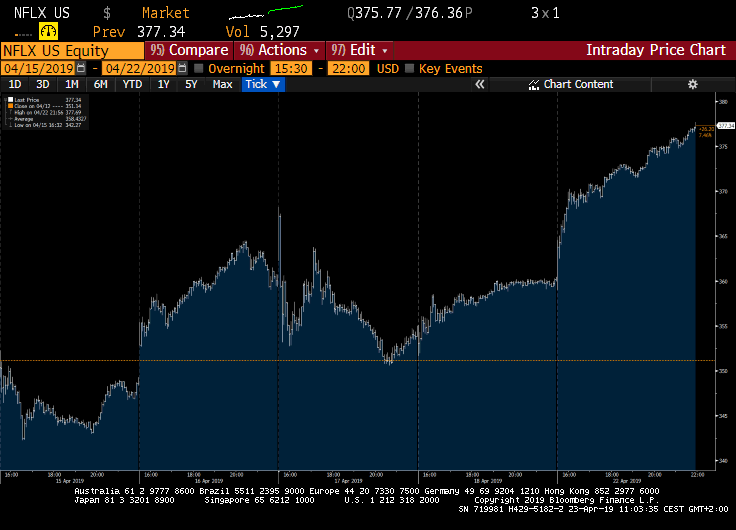Toggle the Overnight checkbox
This screenshot has height=530, width=736.
[199, 69]
